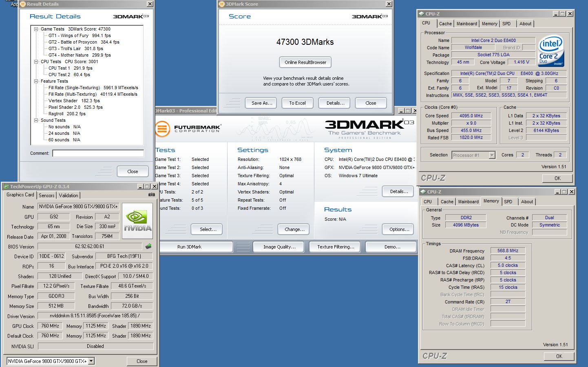Click Close button in Result Details window
This screenshot has height=367, width=588.
[133, 171]
